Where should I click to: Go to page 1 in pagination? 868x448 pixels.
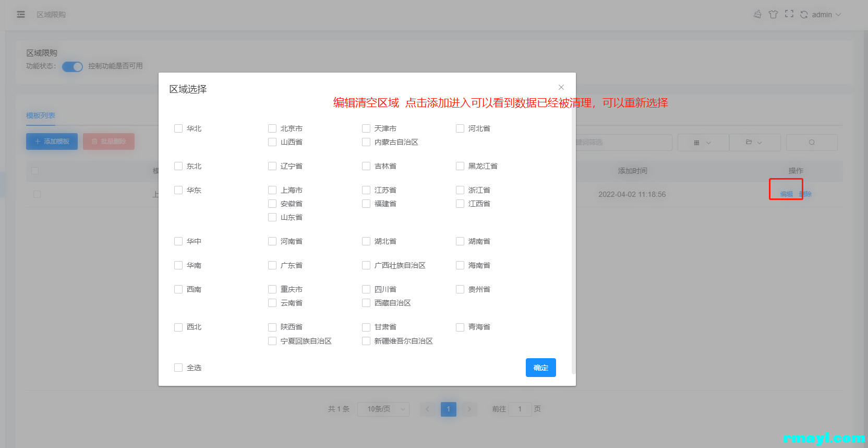[449, 409]
